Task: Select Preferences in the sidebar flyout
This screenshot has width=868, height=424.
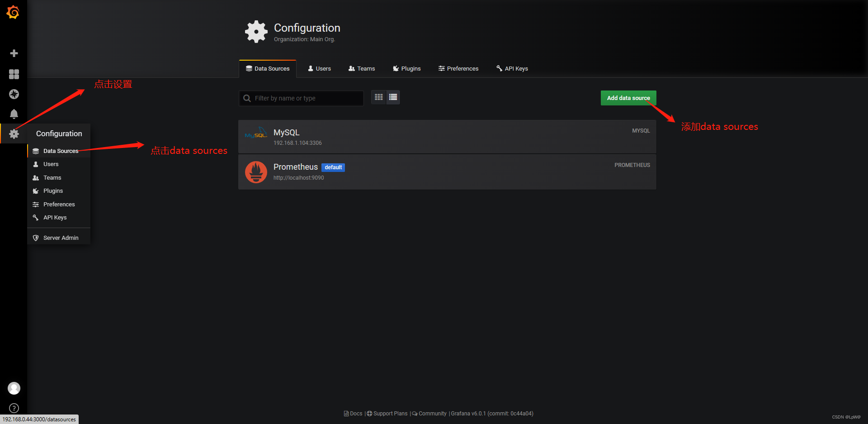Action: tap(59, 205)
